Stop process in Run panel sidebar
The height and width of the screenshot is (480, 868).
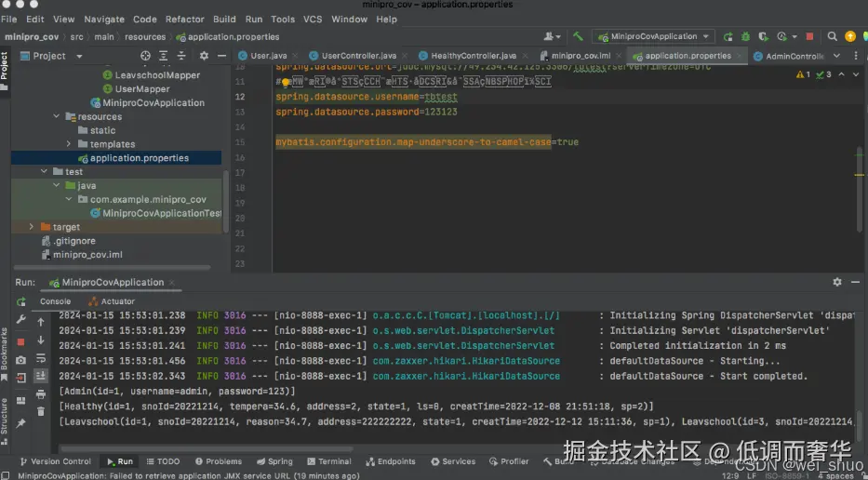click(21, 341)
